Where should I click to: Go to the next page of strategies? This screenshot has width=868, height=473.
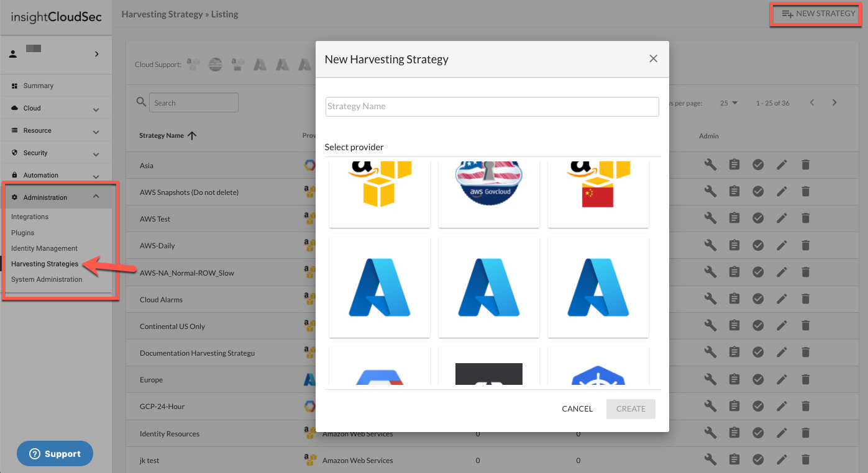[834, 102]
